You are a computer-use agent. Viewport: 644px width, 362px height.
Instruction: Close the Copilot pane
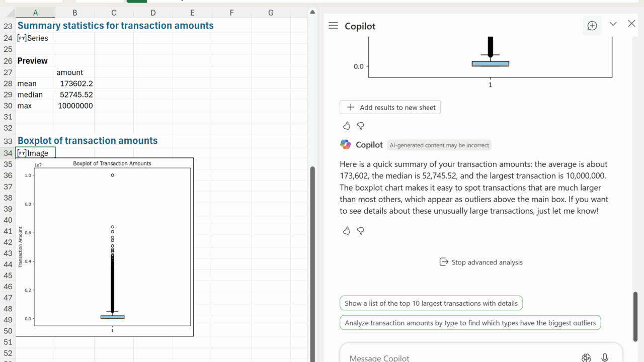632,24
